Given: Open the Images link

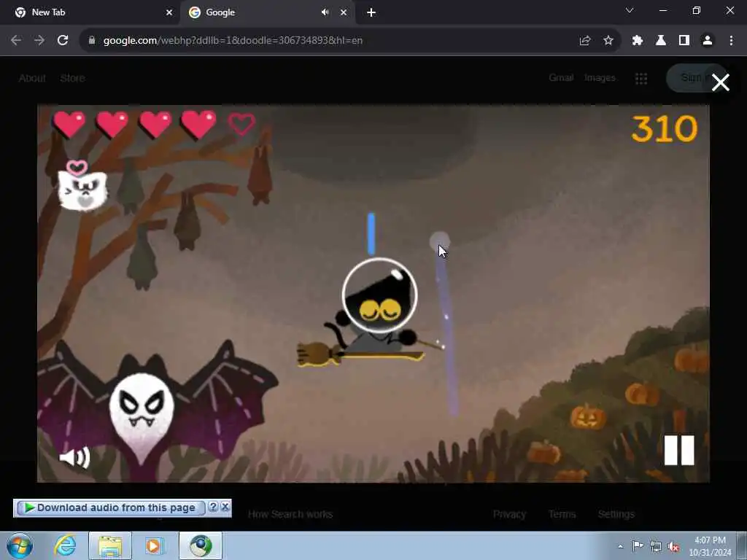Looking at the screenshot, I should click(600, 77).
